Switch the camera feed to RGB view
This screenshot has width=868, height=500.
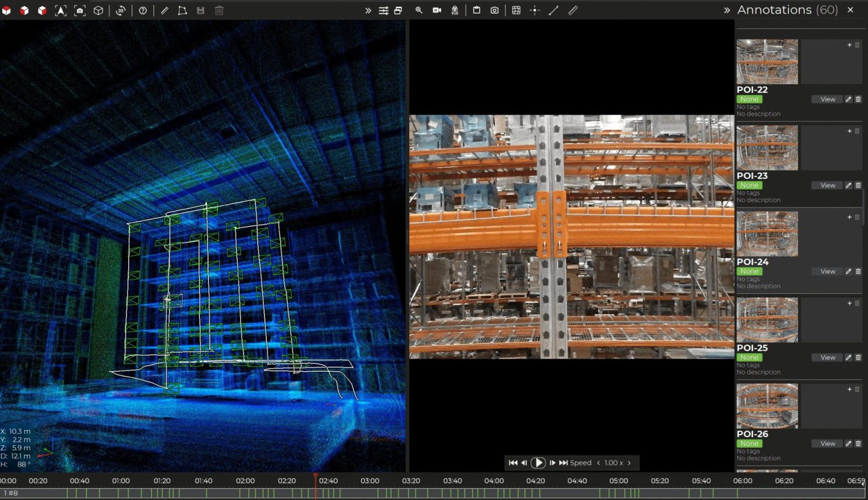455,10
